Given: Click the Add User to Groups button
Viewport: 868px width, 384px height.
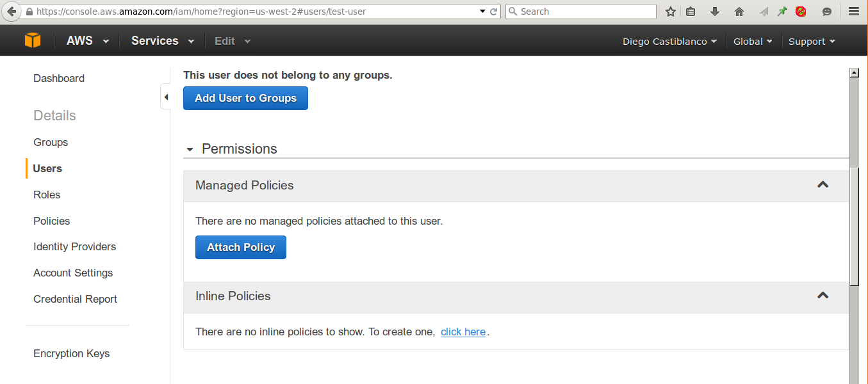Looking at the screenshot, I should coord(245,98).
